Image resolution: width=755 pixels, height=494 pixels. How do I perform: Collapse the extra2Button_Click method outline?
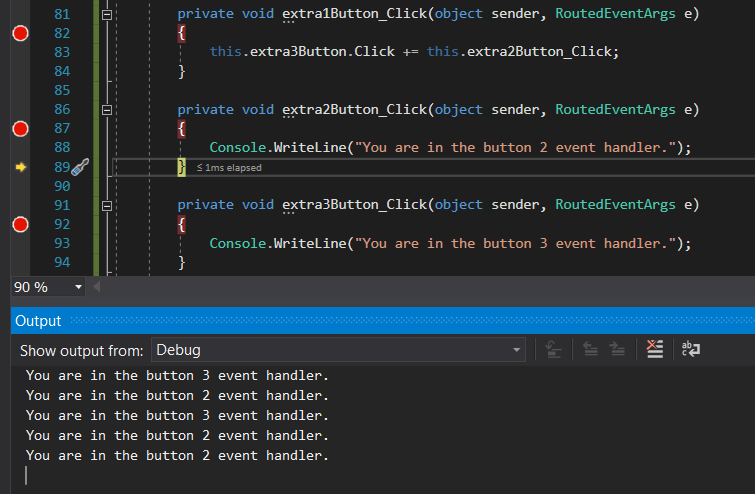107,110
